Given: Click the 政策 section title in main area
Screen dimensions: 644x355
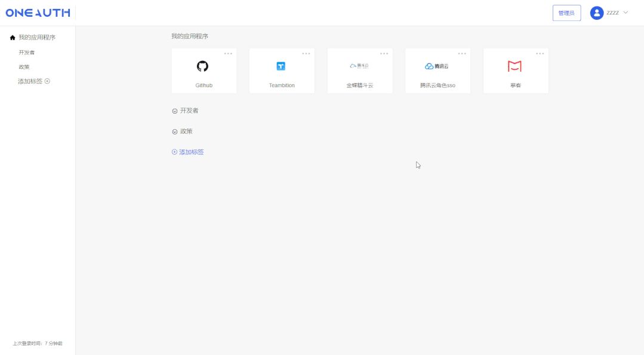Looking at the screenshot, I should click(186, 131).
